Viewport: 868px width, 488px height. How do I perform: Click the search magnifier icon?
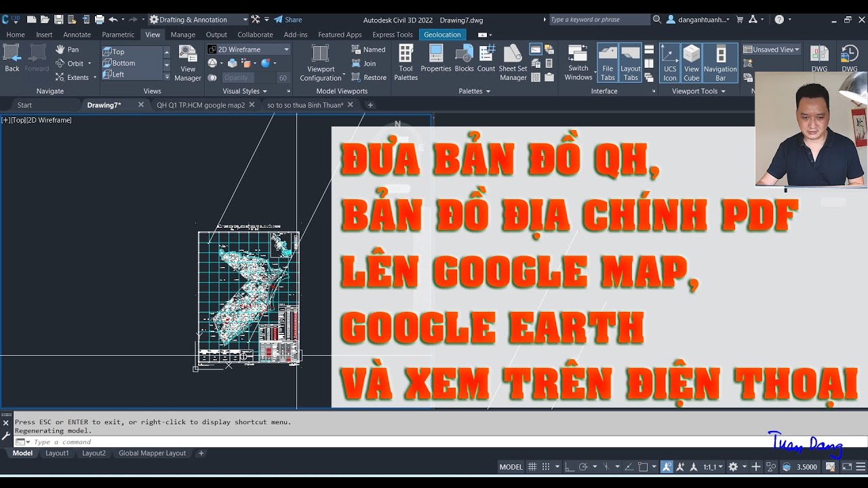pyautogui.click(x=657, y=20)
